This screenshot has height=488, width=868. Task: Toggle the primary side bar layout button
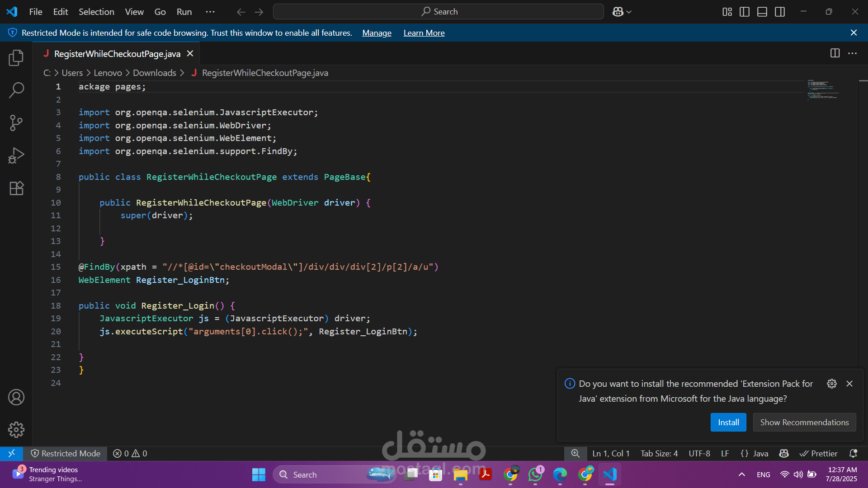(745, 12)
